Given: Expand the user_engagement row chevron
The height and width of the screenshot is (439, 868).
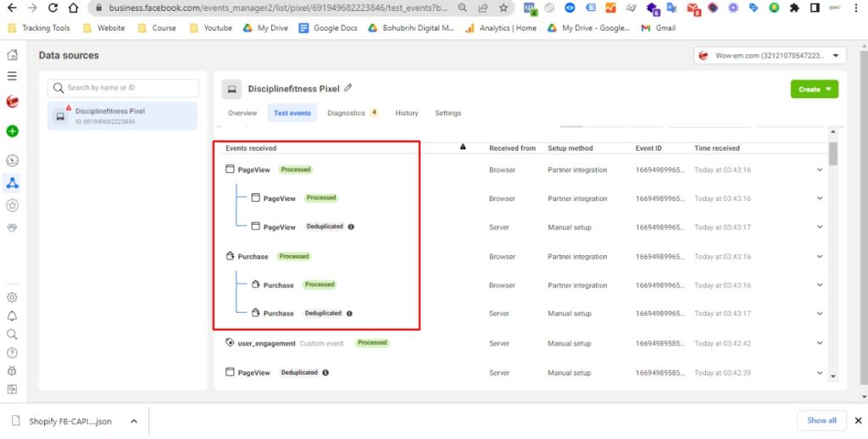Looking at the screenshot, I should pyautogui.click(x=820, y=344).
